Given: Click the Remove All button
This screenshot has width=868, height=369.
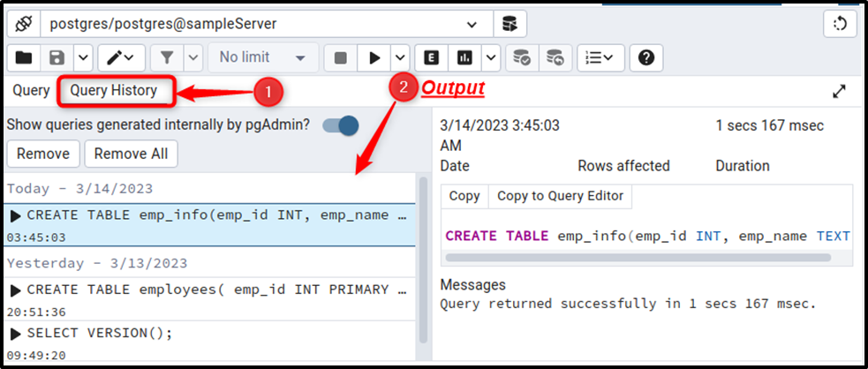Looking at the screenshot, I should click(x=131, y=154).
